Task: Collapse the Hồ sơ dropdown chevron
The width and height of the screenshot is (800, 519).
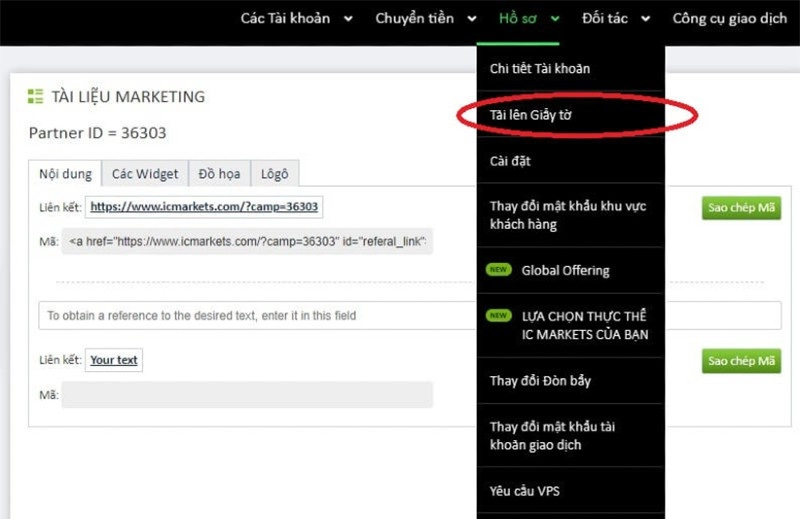Action: point(555,19)
